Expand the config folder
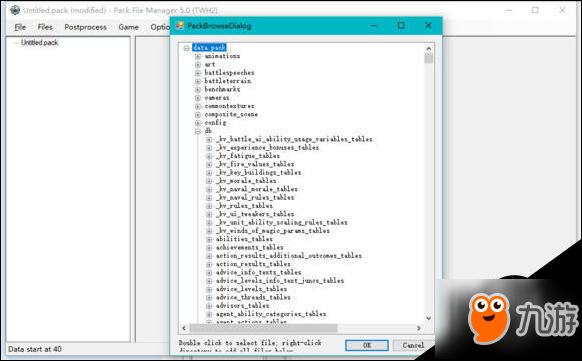 pos(198,123)
